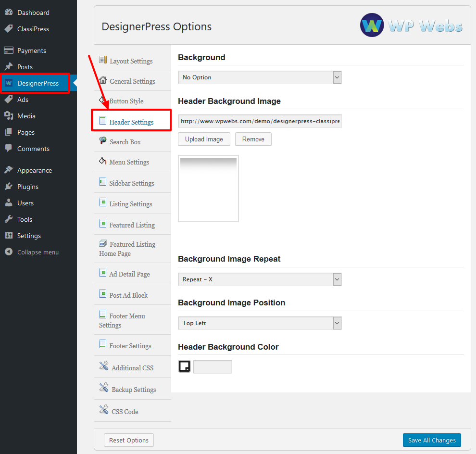Click the WP Webs logo

411,25
